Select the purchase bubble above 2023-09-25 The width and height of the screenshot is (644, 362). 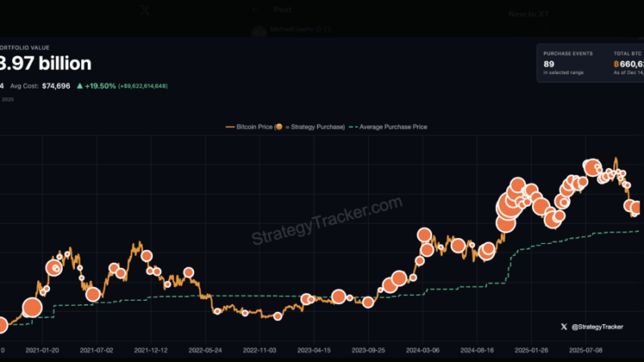coord(368,302)
